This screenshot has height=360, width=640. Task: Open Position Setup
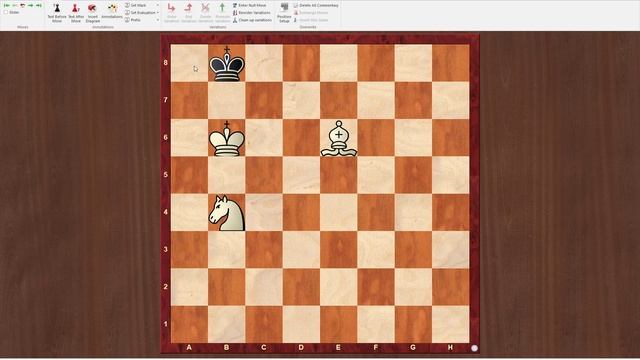pyautogui.click(x=284, y=13)
